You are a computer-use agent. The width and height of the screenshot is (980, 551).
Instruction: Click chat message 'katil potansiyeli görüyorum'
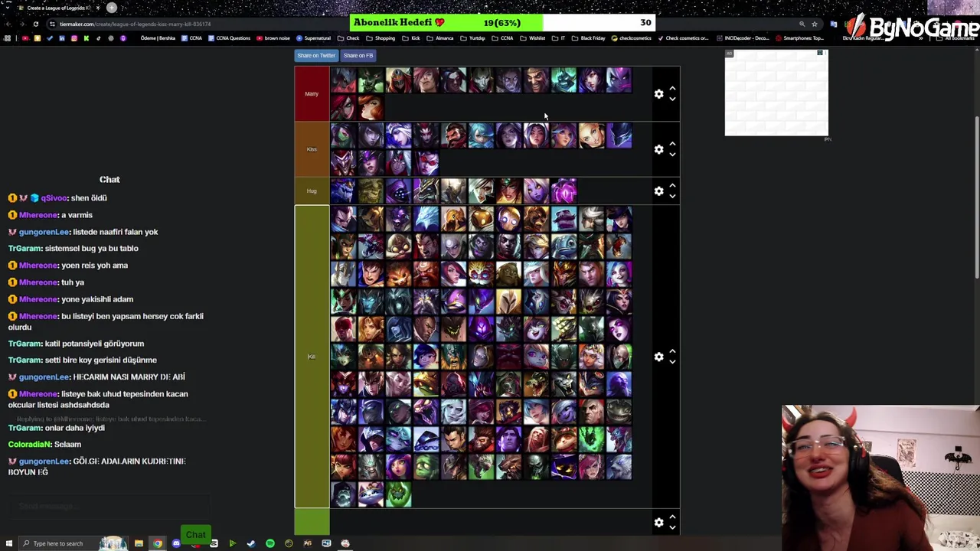pyautogui.click(x=94, y=344)
